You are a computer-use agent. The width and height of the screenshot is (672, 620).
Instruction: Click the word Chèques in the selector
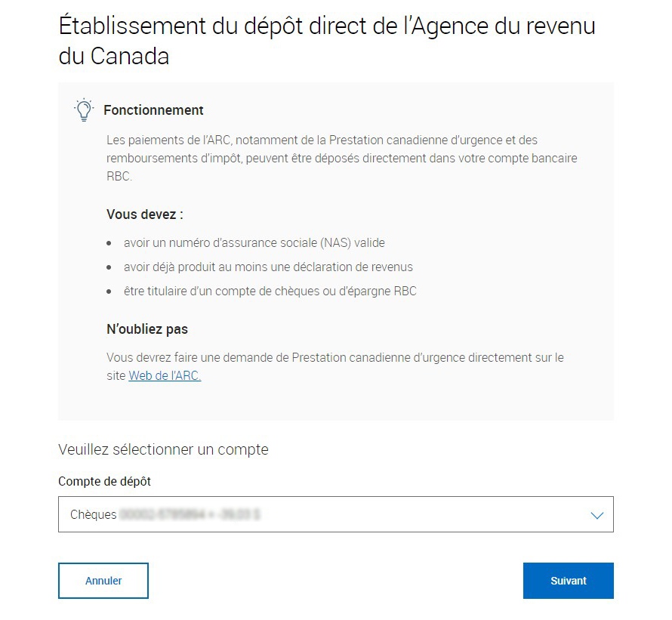point(94,514)
